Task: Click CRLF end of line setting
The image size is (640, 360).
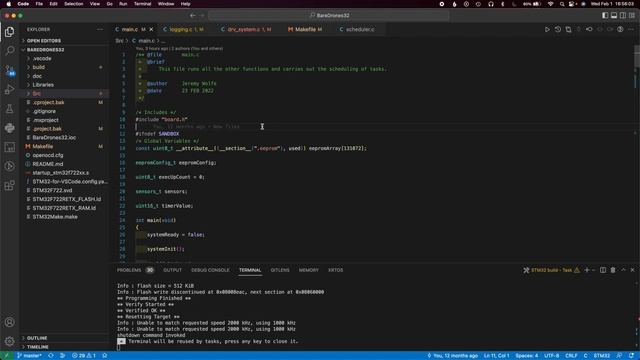Action: 571,356
